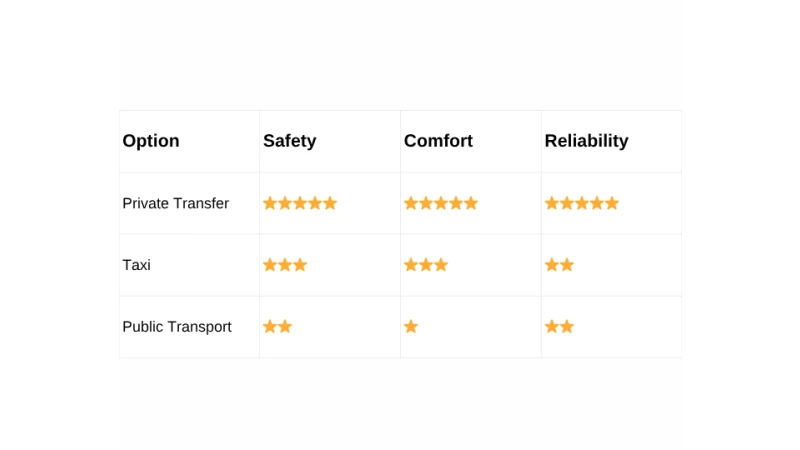
Task: Click the single Public Transport Comfort star
Action: coord(411,327)
